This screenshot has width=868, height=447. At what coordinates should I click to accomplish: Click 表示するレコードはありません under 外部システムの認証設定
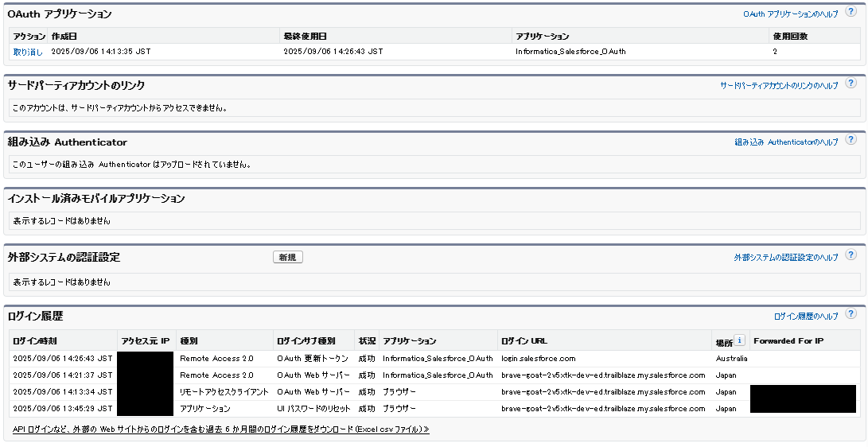pos(61,282)
